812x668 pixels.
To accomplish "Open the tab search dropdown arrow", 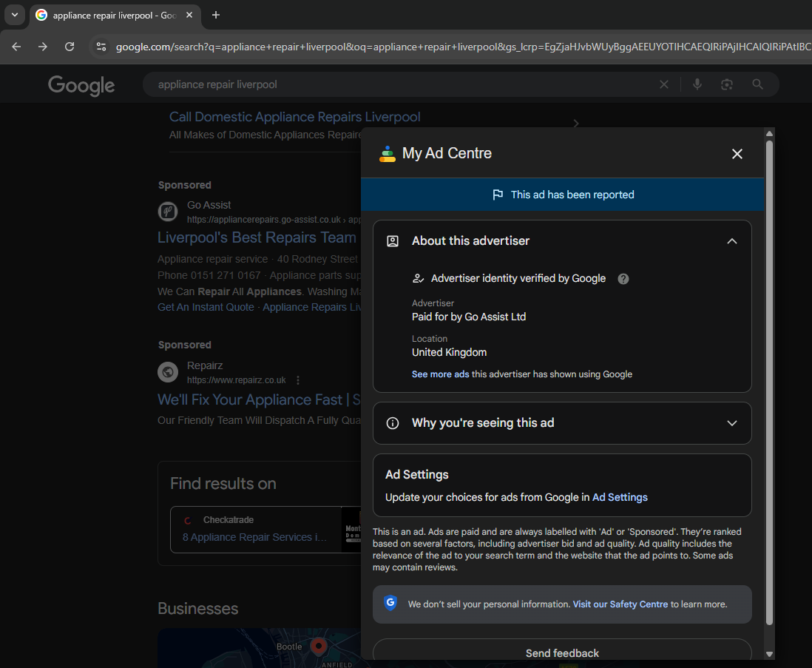I will tap(14, 15).
